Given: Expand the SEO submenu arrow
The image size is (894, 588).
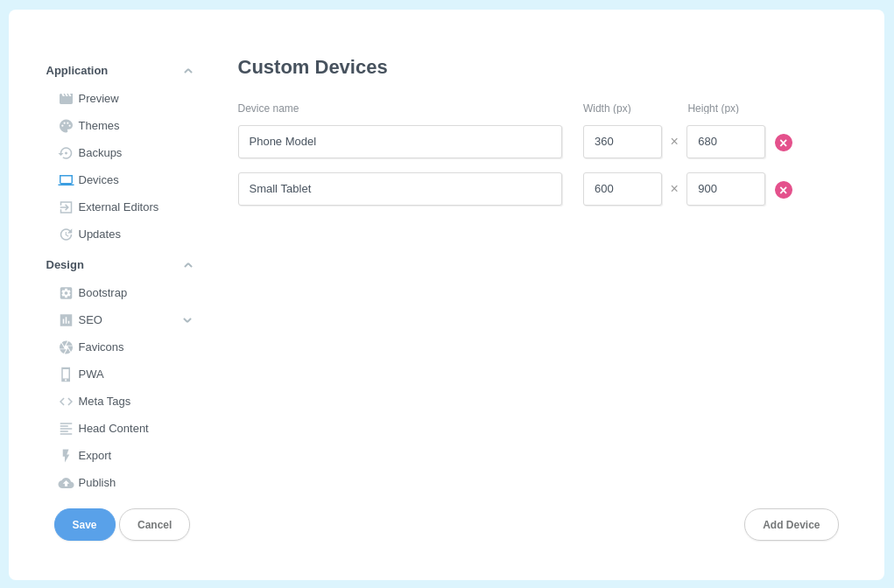Looking at the screenshot, I should point(187,320).
